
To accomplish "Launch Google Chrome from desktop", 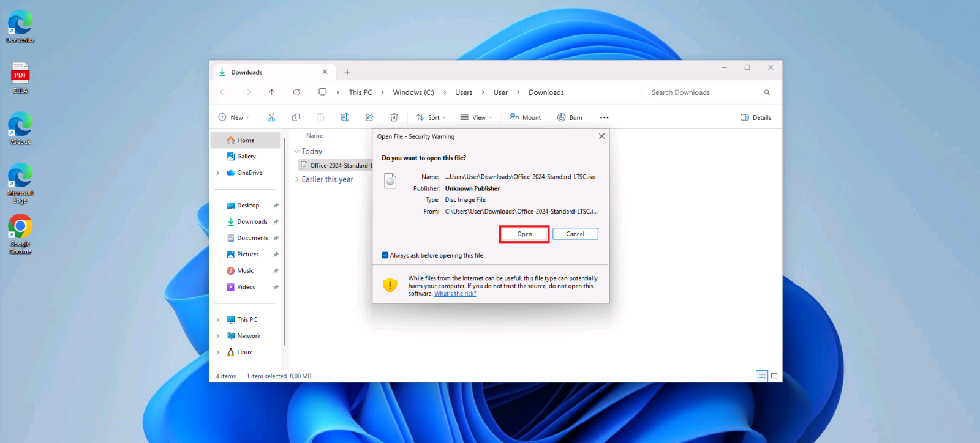I will coord(20,234).
